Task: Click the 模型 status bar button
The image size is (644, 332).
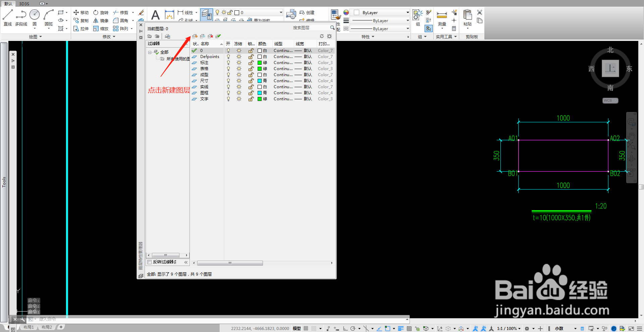Action: [297, 328]
